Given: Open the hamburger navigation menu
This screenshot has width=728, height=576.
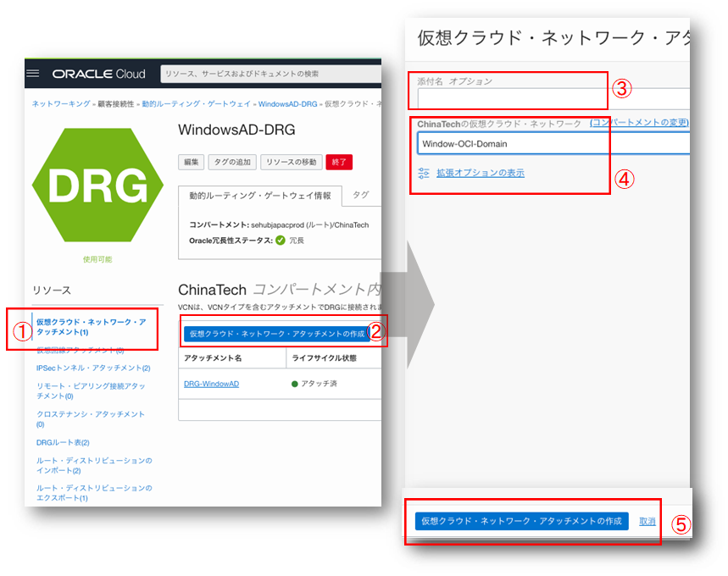Looking at the screenshot, I should tap(32, 74).
